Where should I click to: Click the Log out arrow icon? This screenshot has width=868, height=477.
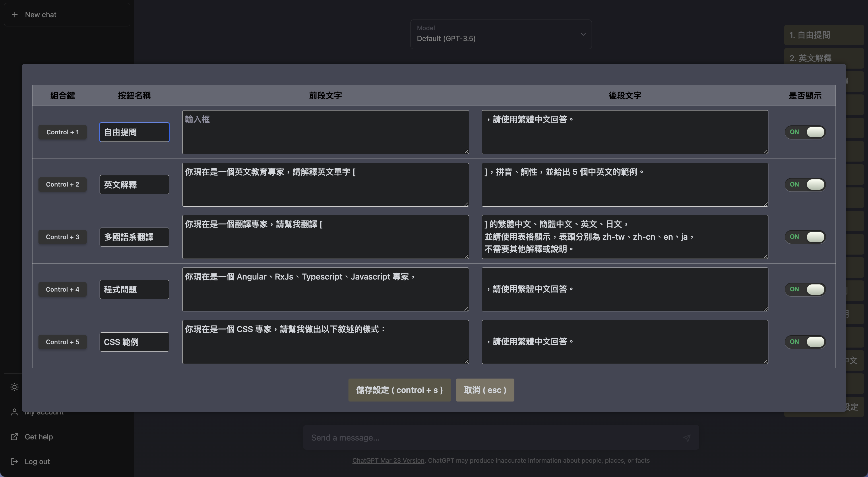point(14,462)
